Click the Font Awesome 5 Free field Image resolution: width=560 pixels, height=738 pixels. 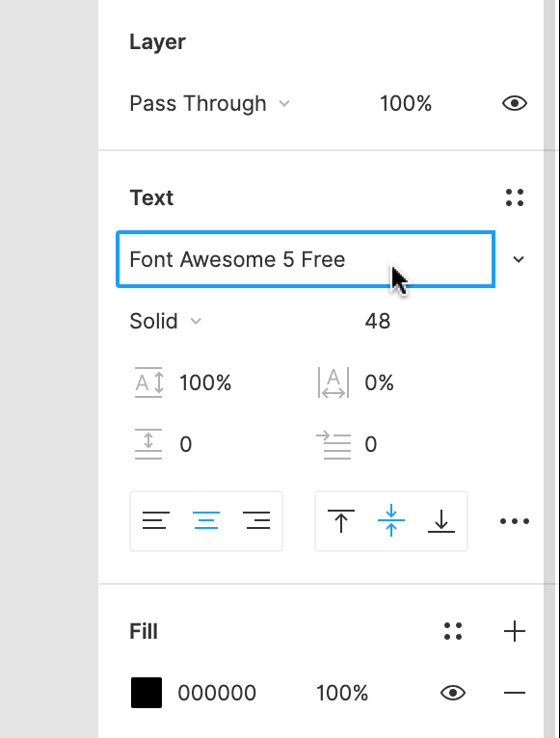coord(306,259)
